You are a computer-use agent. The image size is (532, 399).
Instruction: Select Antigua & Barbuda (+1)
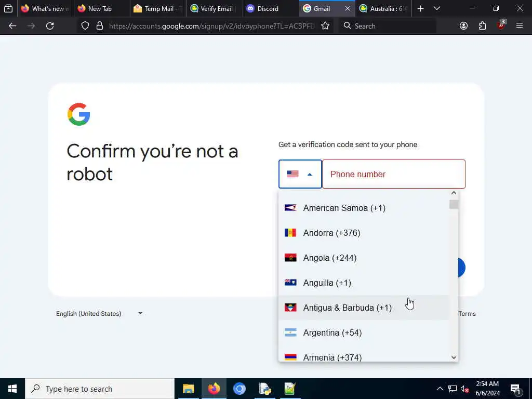tap(363, 308)
